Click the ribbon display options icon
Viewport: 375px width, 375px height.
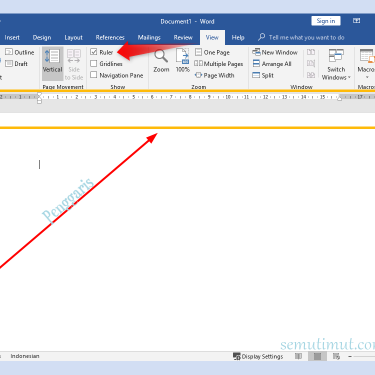(356, 21)
